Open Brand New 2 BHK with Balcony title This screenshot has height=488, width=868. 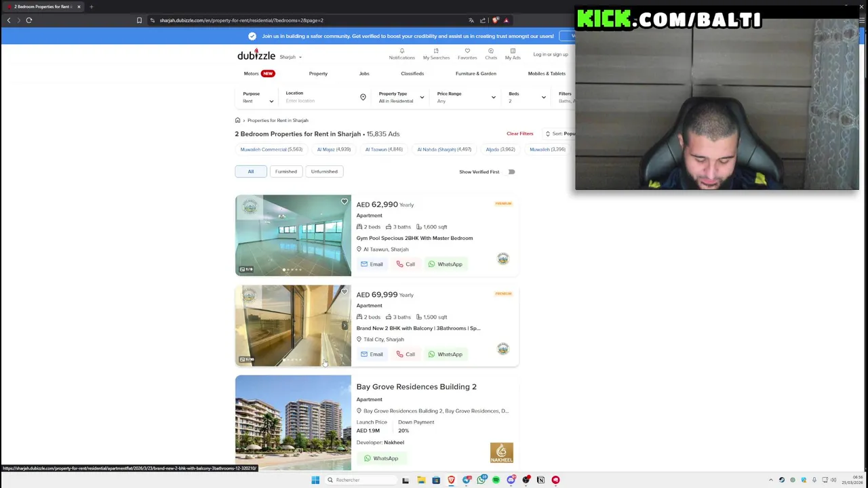click(x=418, y=328)
